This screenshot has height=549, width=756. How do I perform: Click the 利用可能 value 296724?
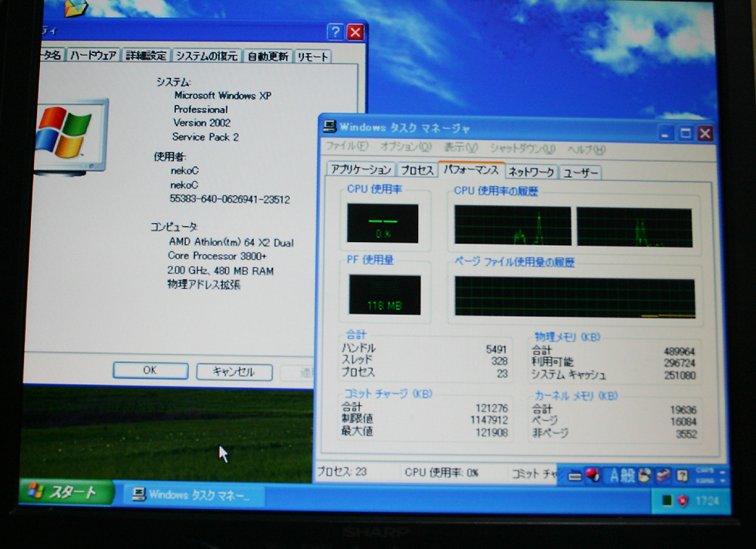click(680, 363)
